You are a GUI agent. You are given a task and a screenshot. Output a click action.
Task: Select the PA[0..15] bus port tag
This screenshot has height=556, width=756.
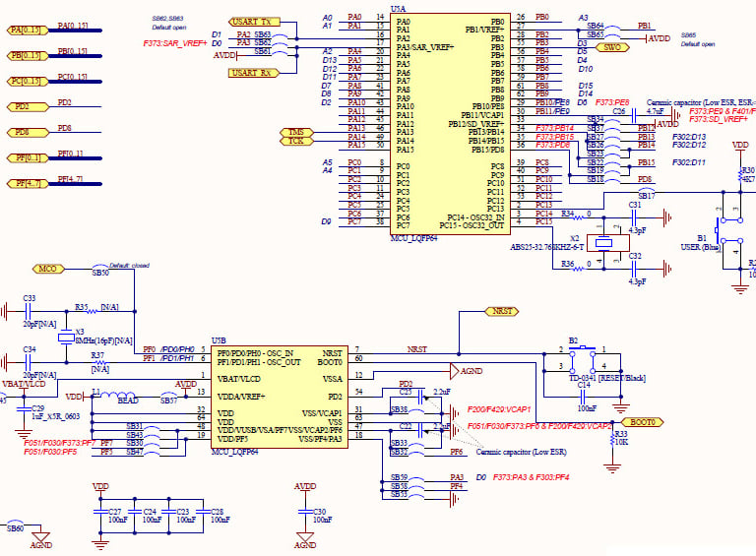click(28, 31)
